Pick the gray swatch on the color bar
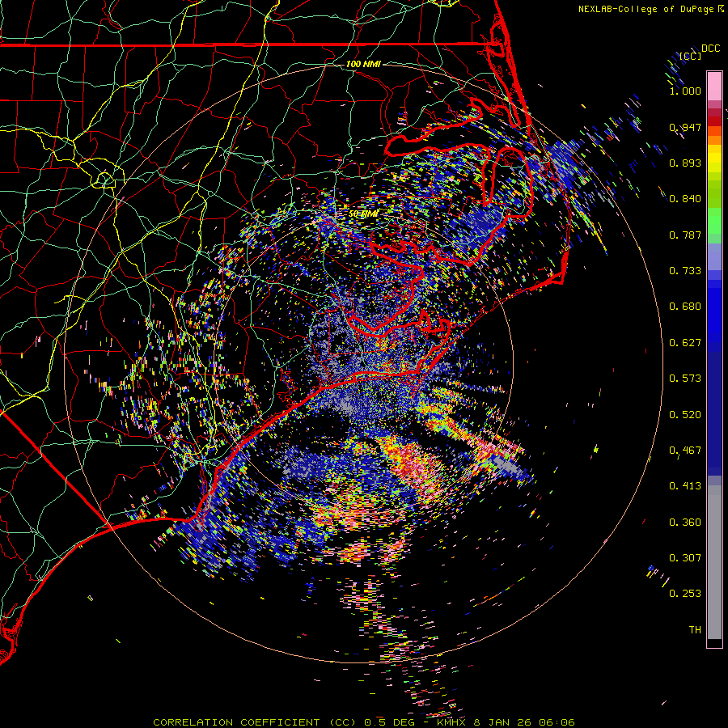This screenshot has width=728, height=728. (x=714, y=562)
